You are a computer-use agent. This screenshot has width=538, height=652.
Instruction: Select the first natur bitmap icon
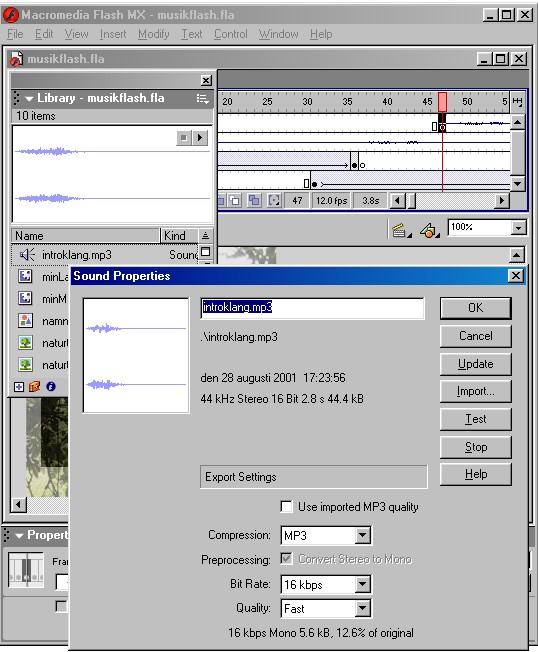click(x=25, y=343)
